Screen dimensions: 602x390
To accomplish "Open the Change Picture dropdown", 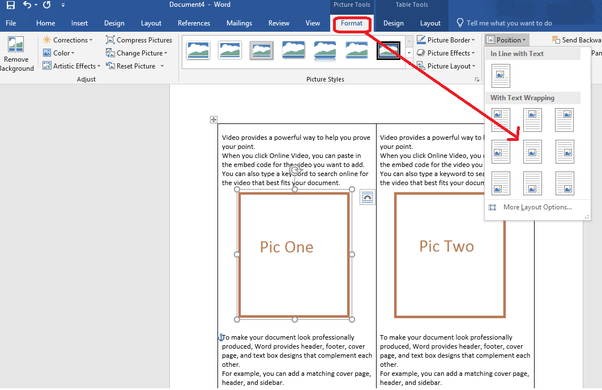I will (137, 53).
